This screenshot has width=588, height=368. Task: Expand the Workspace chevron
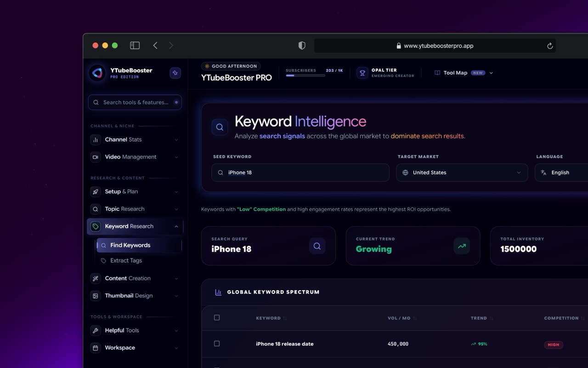[176, 348]
